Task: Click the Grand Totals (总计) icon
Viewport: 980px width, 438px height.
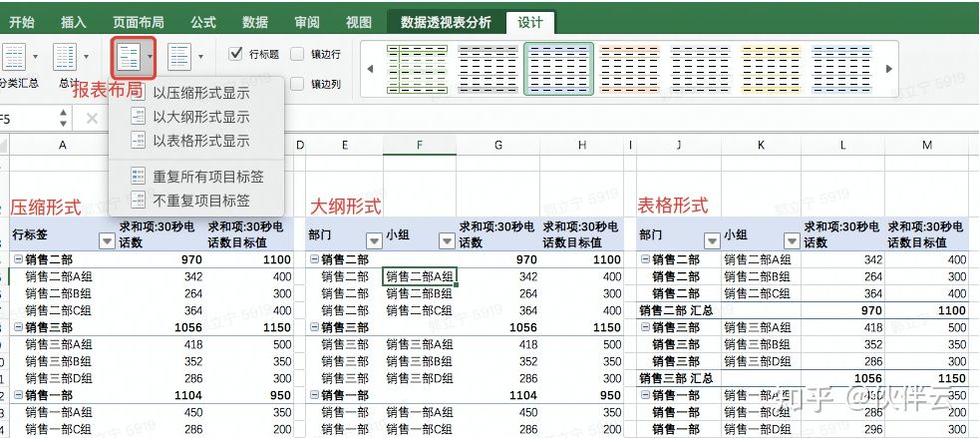Action: coord(66,57)
